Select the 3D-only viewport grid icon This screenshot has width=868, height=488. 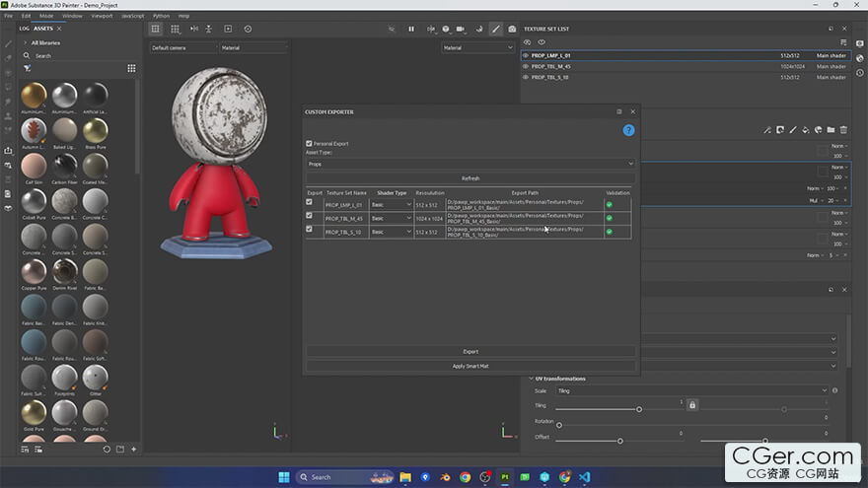[x=156, y=29]
